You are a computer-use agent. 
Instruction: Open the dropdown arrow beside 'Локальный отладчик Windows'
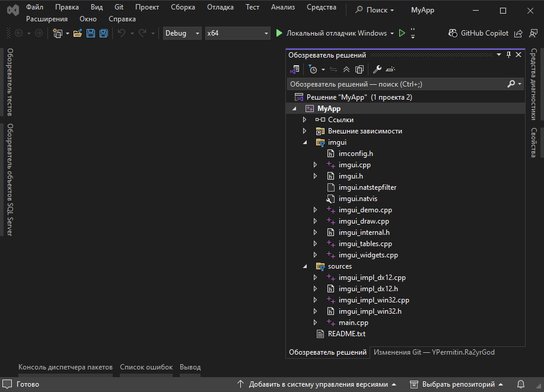tap(392, 34)
